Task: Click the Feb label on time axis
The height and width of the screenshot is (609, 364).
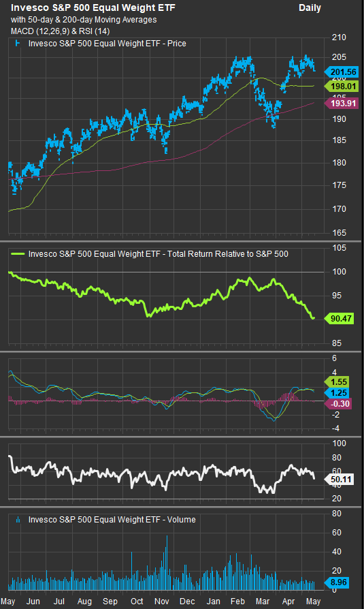Action: (x=237, y=602)
